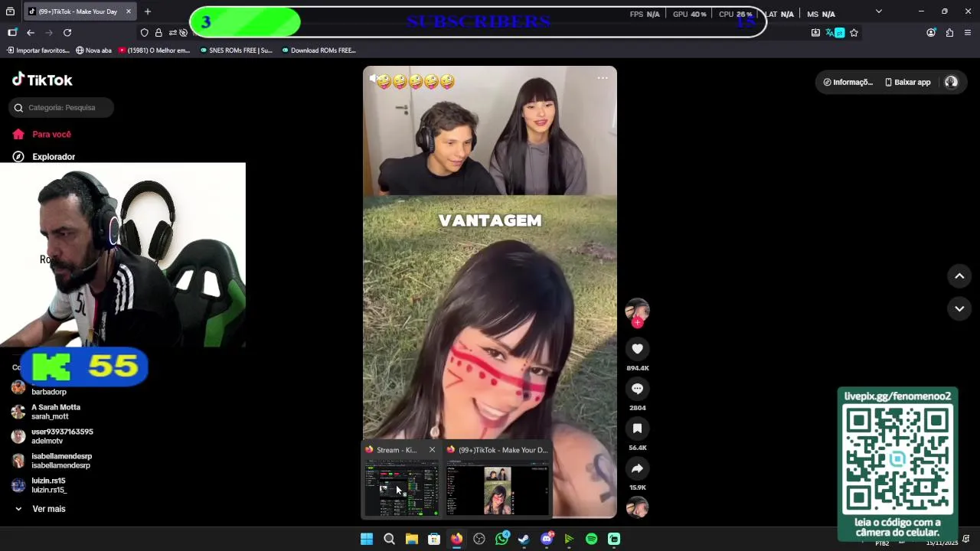Open Spotify from the taskbar
This screenshot has width=980, height=551.
(x=591, y=539)
